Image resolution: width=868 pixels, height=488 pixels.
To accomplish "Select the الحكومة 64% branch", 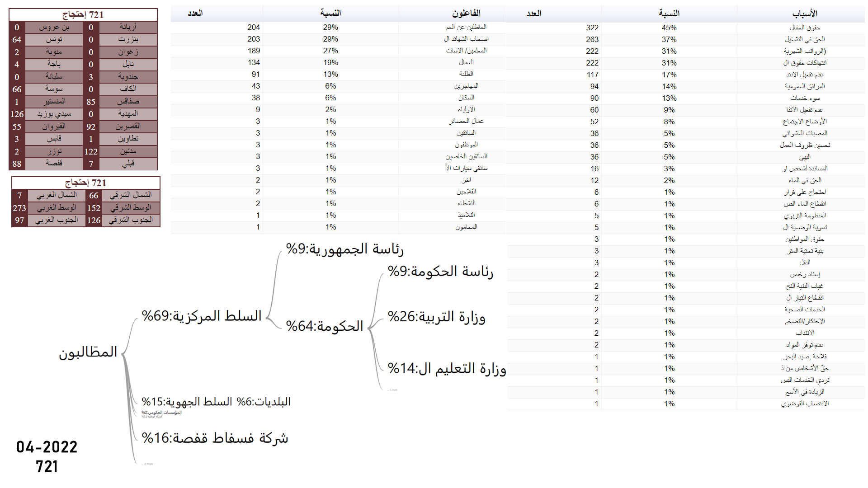I will click(325, 326).
